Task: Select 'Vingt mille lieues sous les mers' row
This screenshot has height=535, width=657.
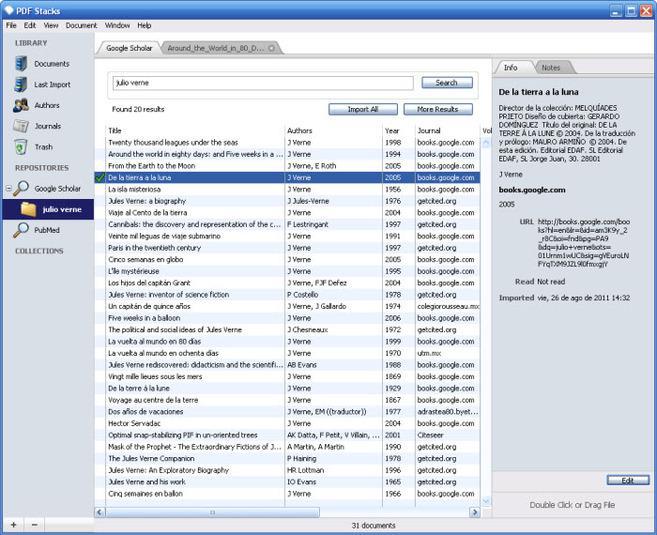Action: (x=287, y=377)
